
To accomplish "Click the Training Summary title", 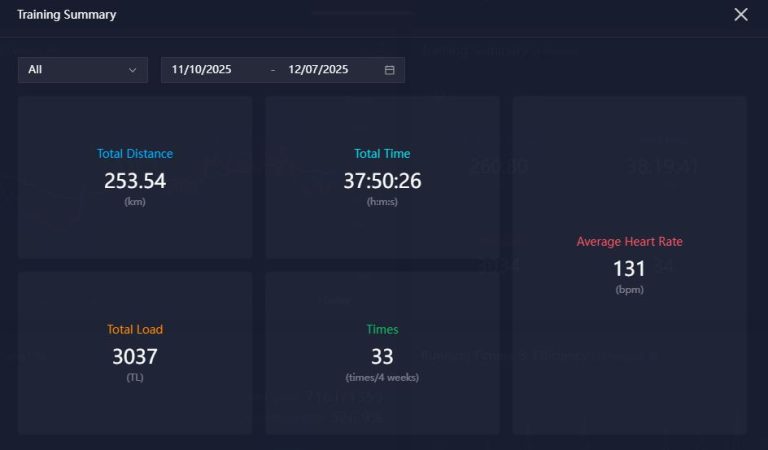I will click(x=66, y=15).
